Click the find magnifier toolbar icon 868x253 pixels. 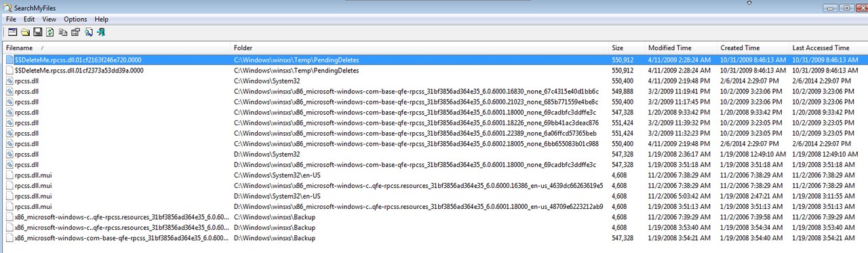(x=88, y=32)
